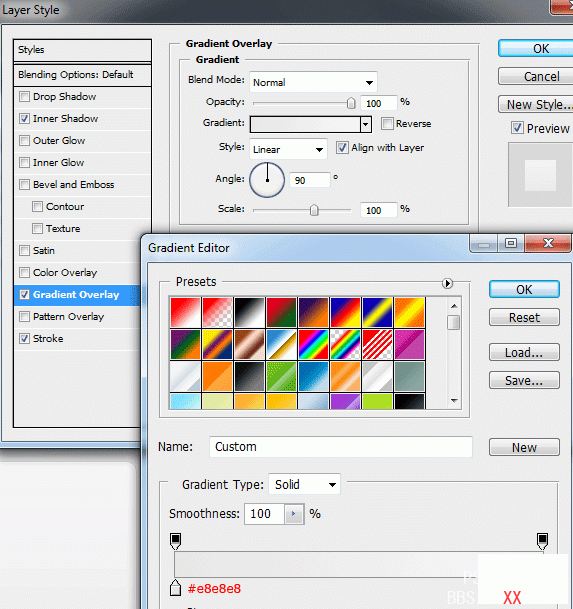The image size is (573, 609).
Task: Expand the Style dropdown set to Linear
Action: tap(288, 149)
